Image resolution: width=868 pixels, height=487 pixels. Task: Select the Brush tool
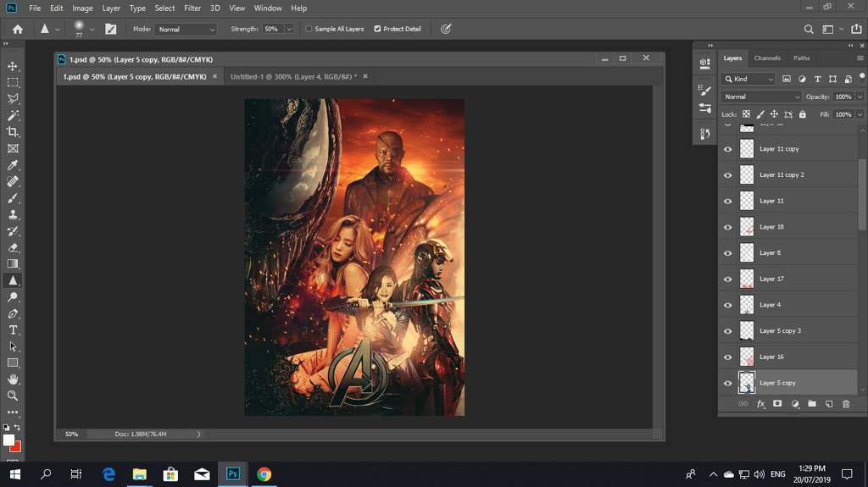(x=13, y=198)
